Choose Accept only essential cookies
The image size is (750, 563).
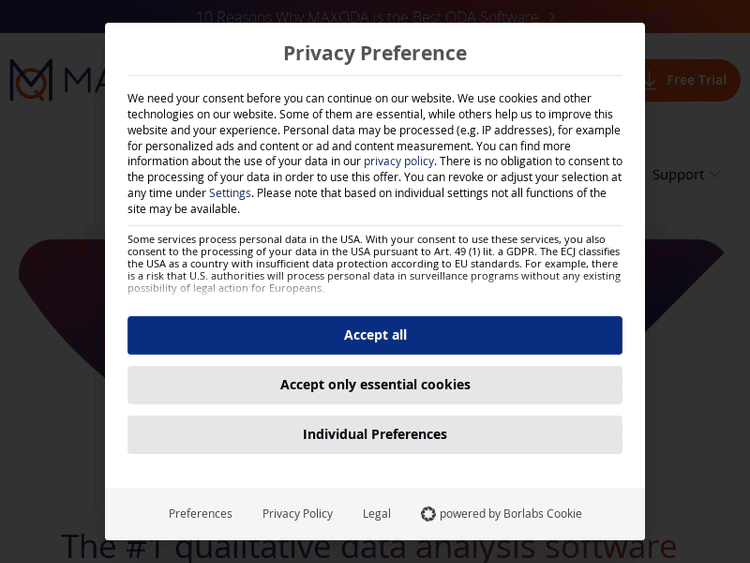(375, 385)
